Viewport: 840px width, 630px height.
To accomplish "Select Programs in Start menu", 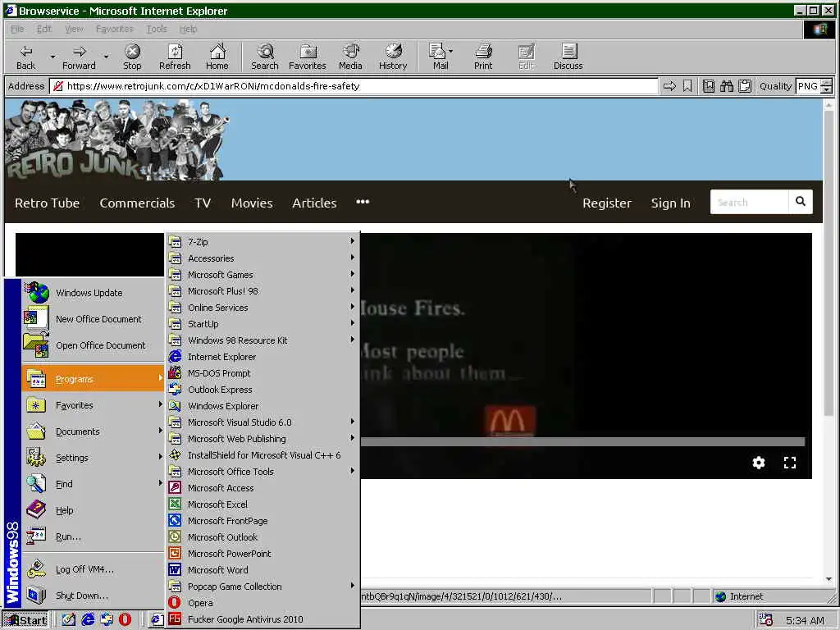I will (x=94, y=379).
